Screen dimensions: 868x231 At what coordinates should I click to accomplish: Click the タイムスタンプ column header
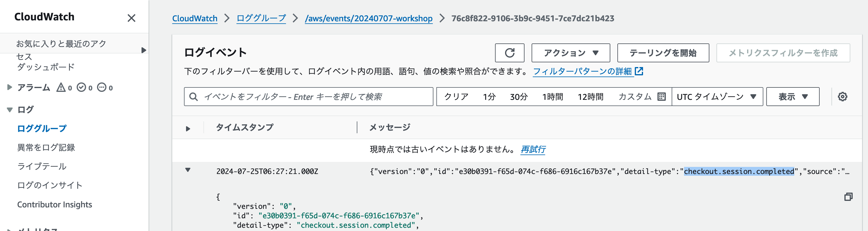point(245,127)
